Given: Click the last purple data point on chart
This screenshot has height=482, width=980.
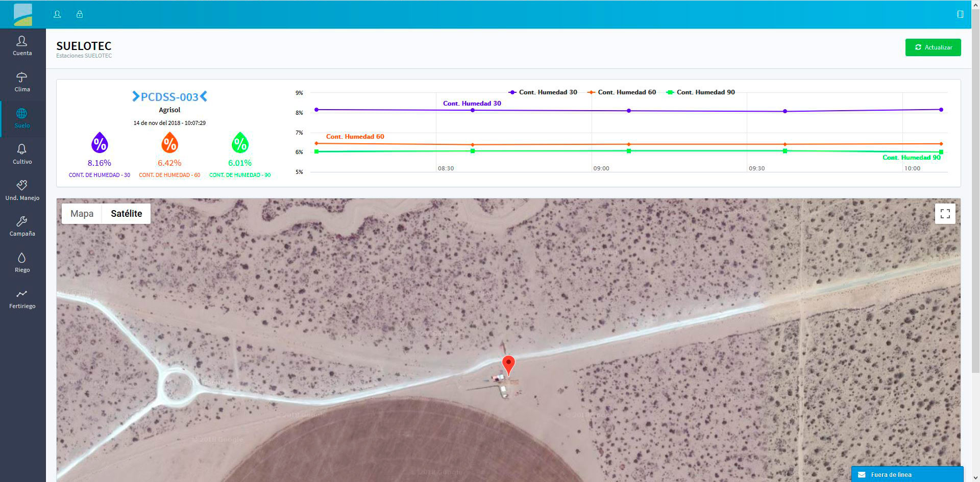Looking at the screenshot, I should (x=941, y=110).
